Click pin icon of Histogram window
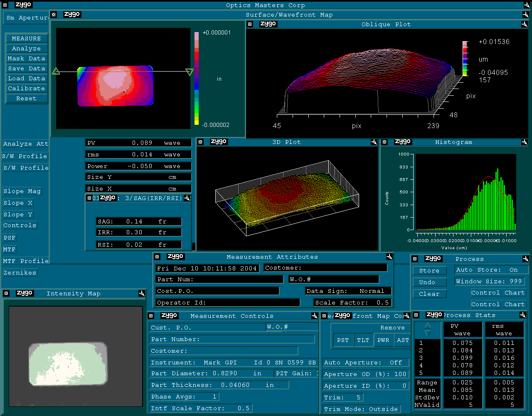This screenshot has height=416, width=532. point(524,142)
